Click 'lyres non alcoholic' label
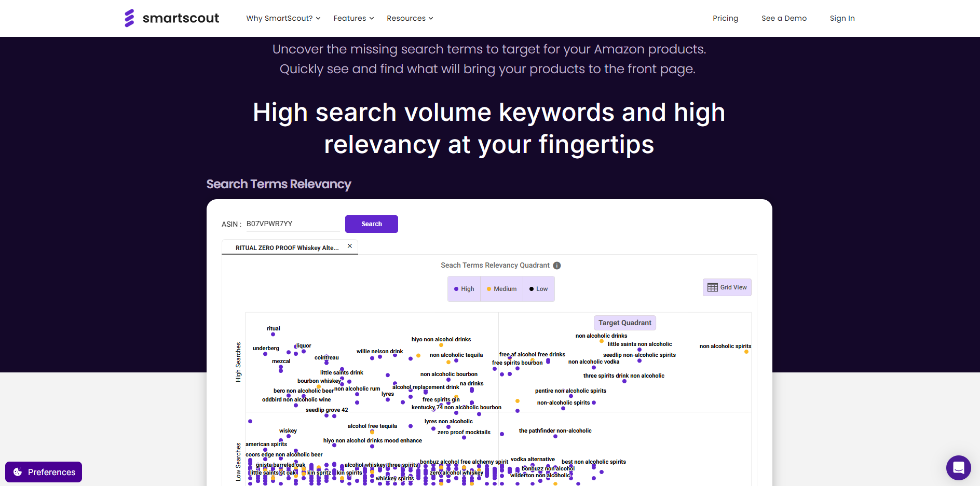Image resolution: width=980 pixels, height=486 pixels. click(x=448, y=421)
